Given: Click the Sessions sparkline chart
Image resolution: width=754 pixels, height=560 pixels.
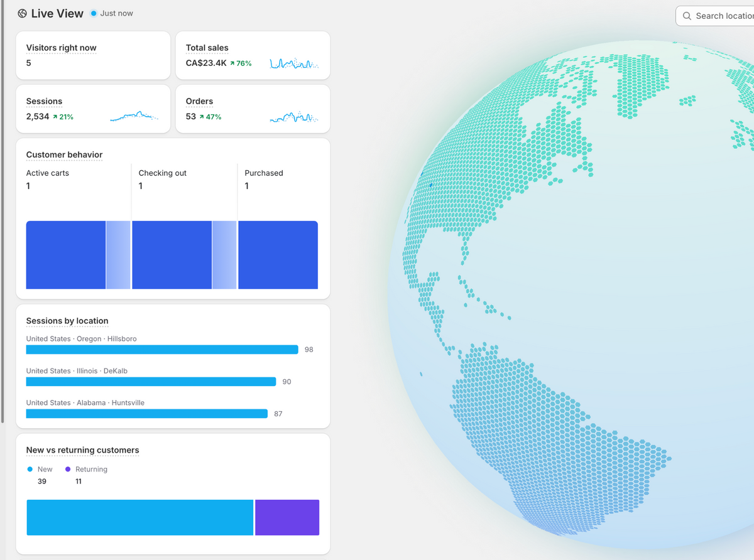Looking at the screenshot, I should click(134, 116).
